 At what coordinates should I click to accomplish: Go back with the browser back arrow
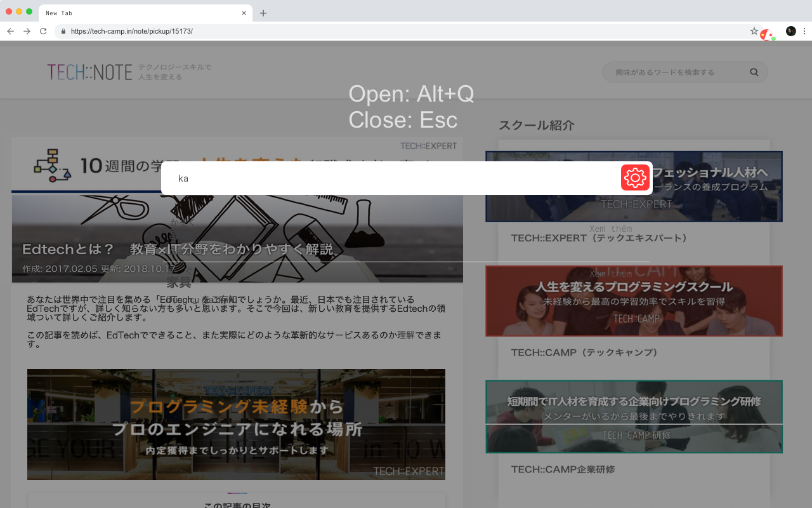10,31
